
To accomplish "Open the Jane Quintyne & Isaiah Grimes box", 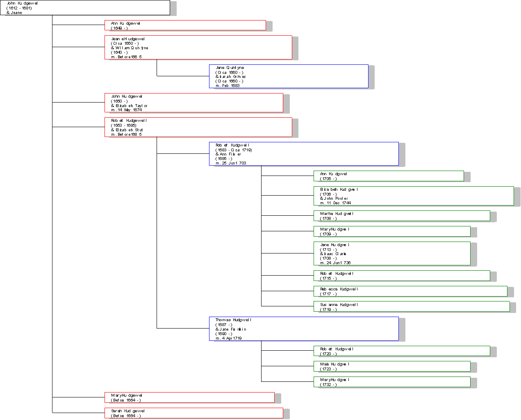I will point(289,76).
